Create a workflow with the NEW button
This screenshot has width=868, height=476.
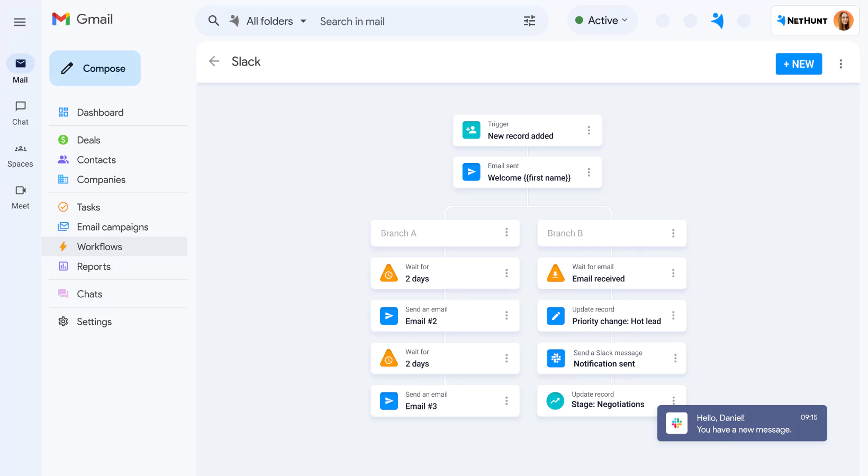click(x=799, y=63)
